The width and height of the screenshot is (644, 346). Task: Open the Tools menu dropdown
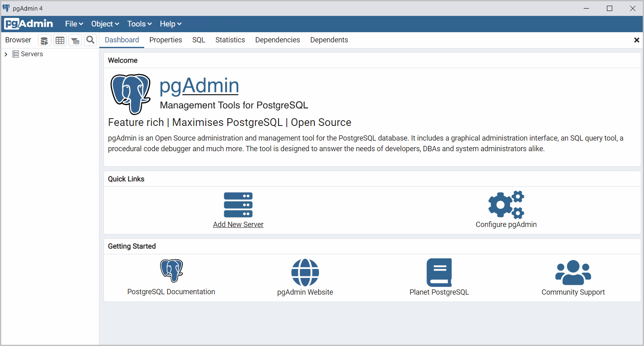pos(139,24)
